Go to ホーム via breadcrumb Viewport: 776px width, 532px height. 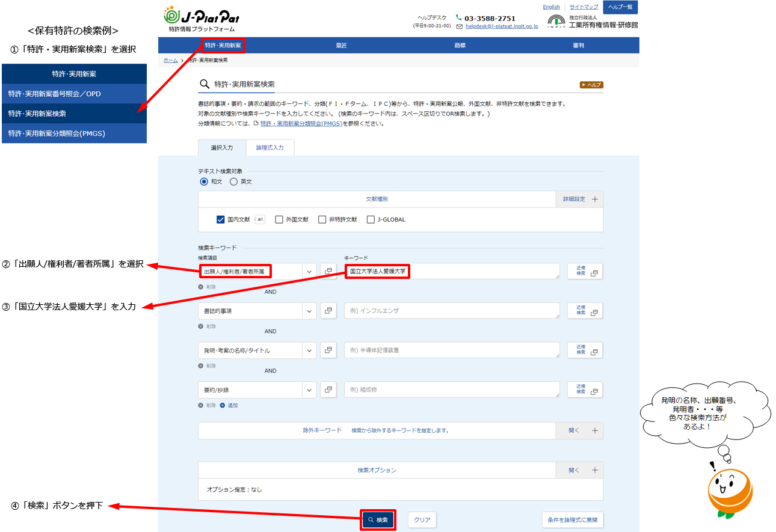(x=170, y=61)
